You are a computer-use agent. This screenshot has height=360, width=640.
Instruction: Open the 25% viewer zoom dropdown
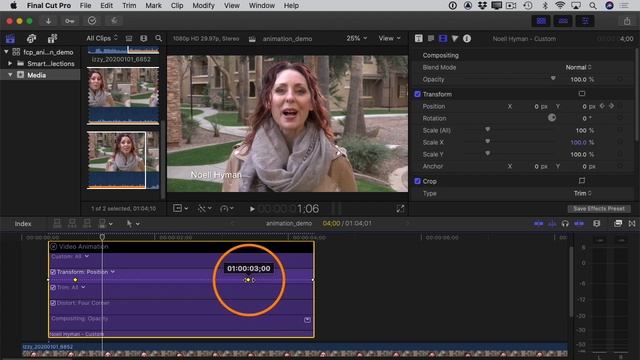356,38
